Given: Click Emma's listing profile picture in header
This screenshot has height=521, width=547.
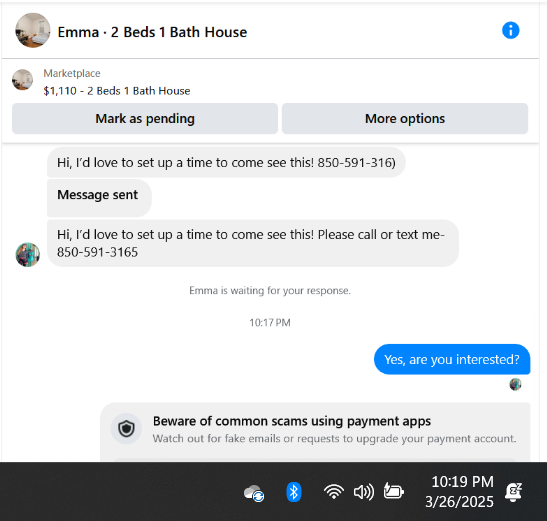Looking at the screenshot, I should 33,30.
